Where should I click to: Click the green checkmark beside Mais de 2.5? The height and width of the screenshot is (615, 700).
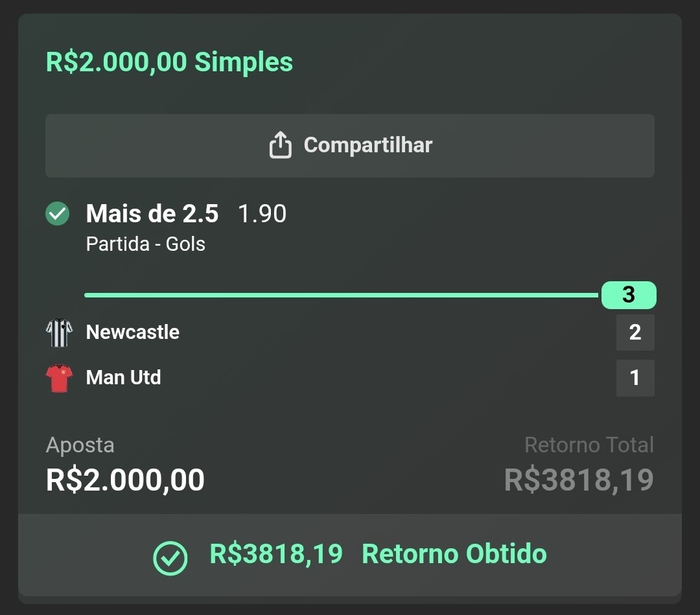click(x=58, y=214)
